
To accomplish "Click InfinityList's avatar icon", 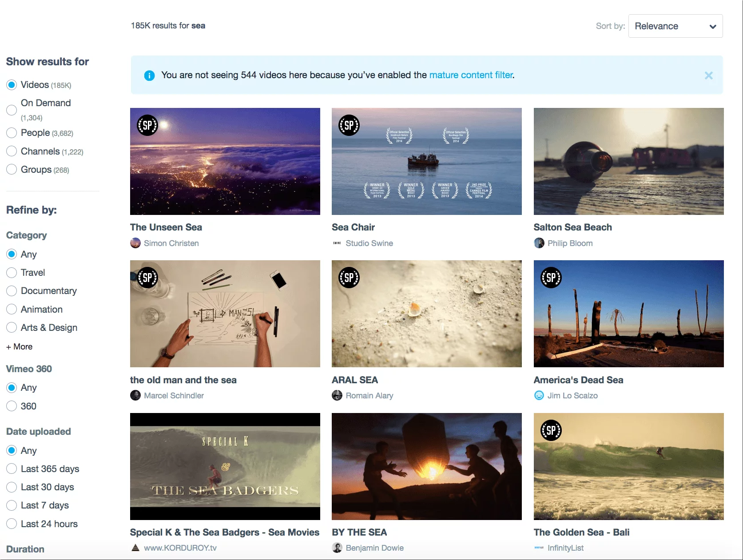I will click(x=539, y=548).
